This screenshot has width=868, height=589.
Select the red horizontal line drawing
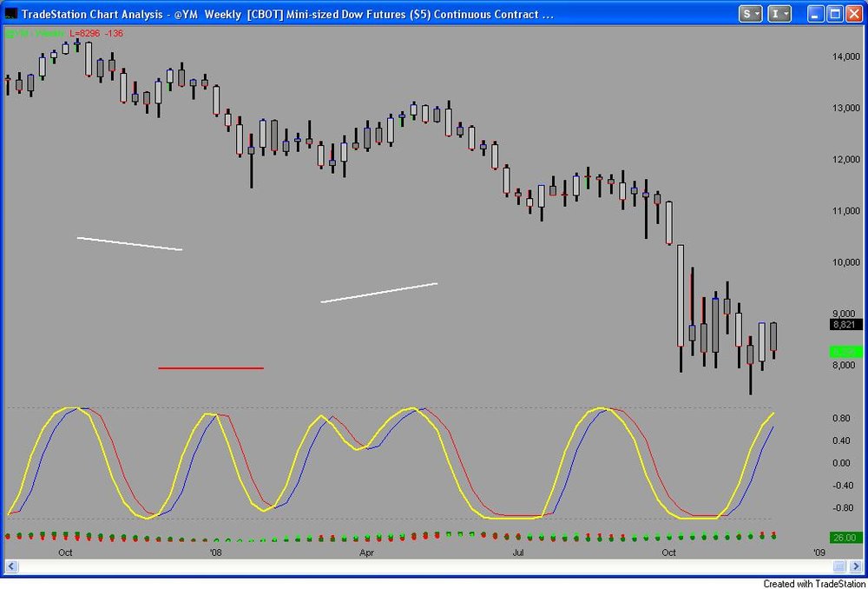[x=211, y=368]
